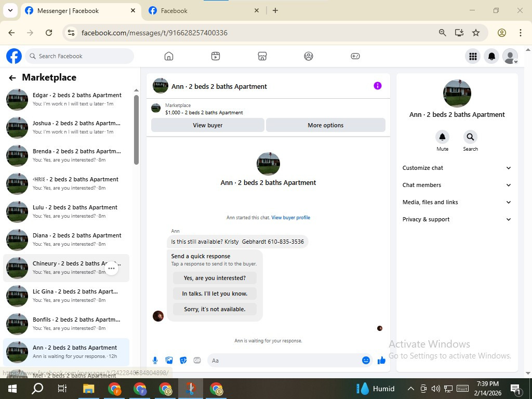Open account profile avatar menu

[510, 56]
